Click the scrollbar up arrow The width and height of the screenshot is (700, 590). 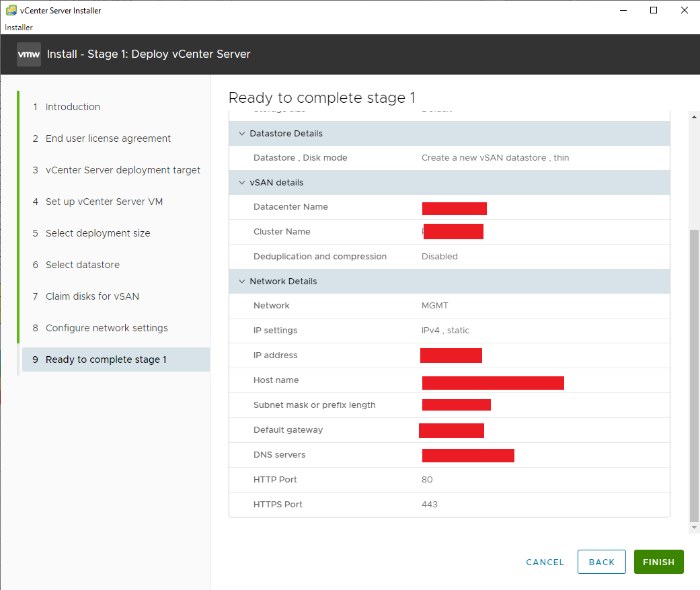pos(694,117)
